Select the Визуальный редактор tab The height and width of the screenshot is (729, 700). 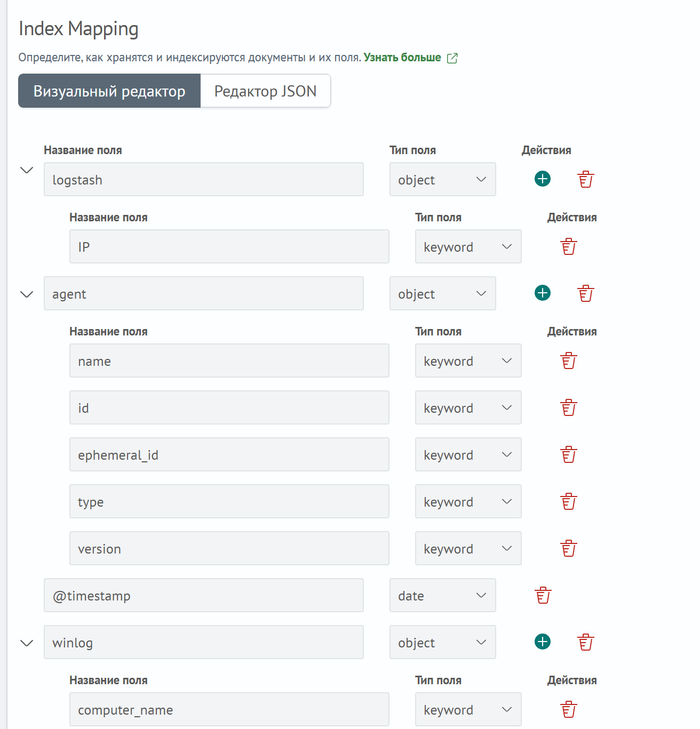point(109,91)
